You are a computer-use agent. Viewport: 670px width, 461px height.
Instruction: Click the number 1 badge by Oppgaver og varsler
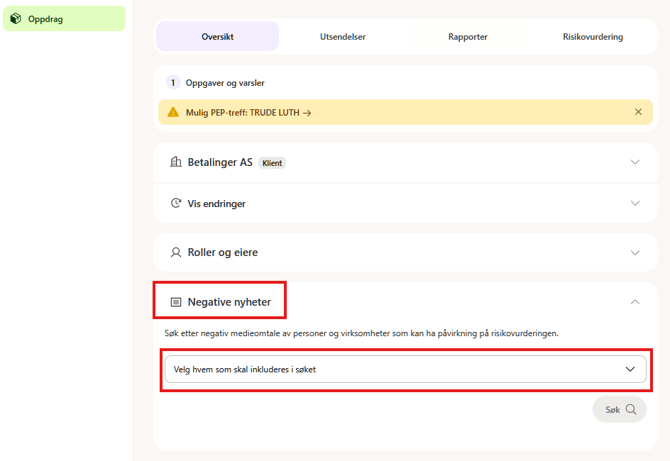click(173, 82)
